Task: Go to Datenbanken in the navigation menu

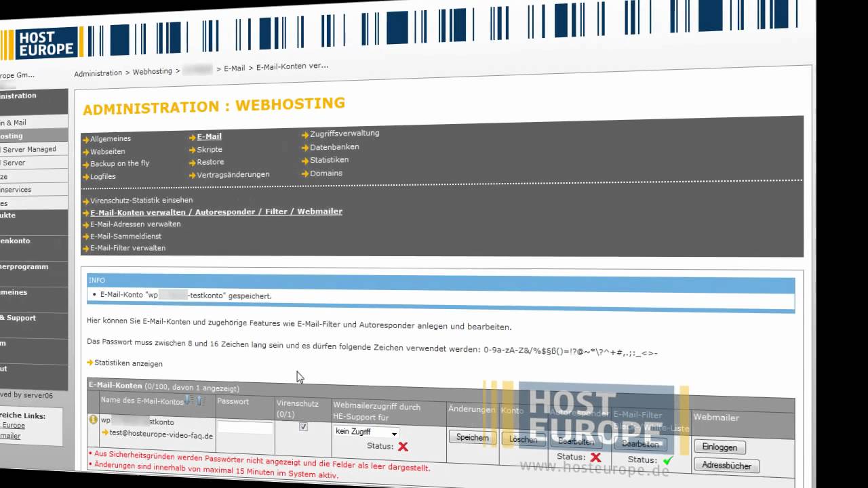Action: [x=334, y=147]
